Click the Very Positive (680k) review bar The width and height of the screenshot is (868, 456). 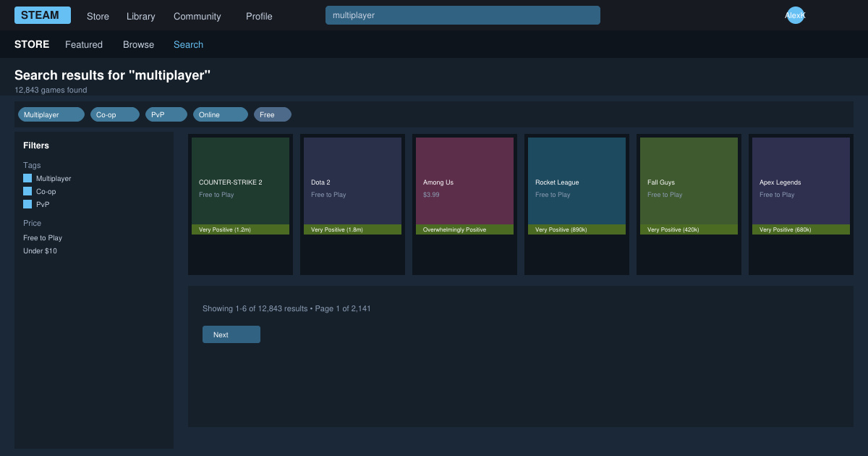(x=801, y=229)
